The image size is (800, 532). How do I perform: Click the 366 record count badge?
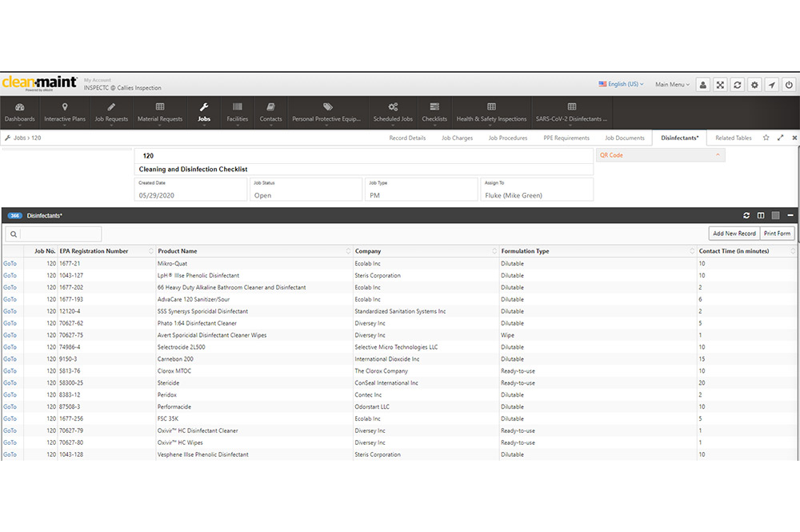click(14, 216)
